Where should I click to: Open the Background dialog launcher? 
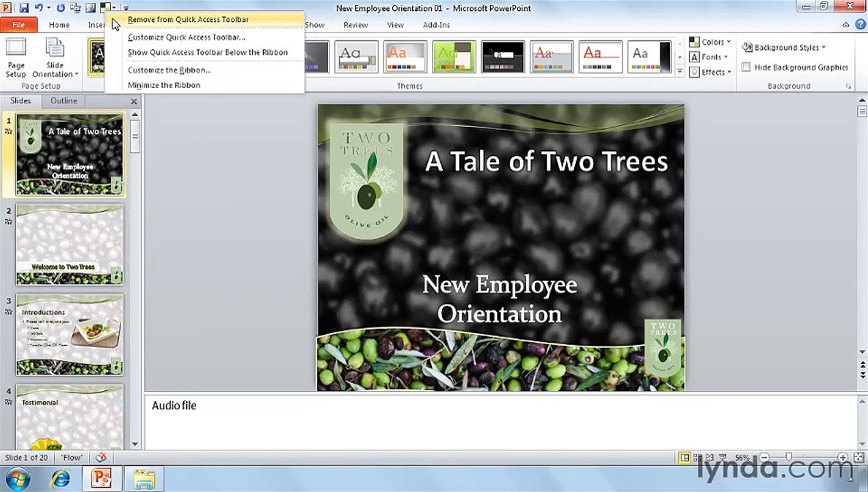click(849, 86)
